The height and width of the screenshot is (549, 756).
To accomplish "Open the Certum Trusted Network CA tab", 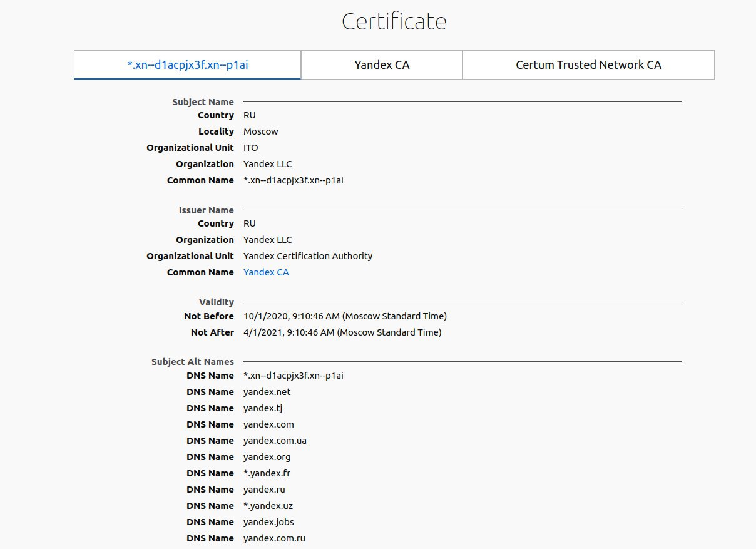I will [x=588, y=64].
